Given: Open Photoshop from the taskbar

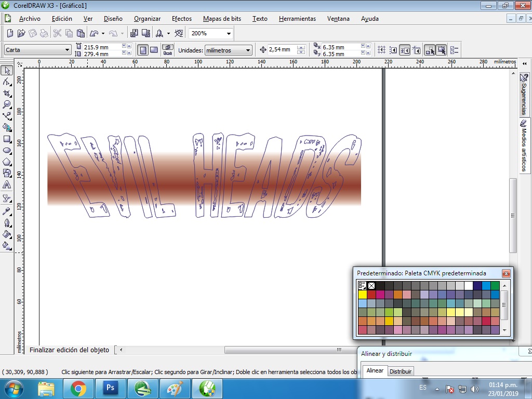Looking at the screenshot, I should pos(110,388).
